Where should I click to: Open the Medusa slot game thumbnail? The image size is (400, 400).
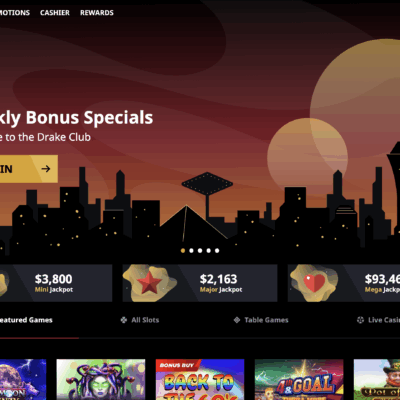[101, 379]
